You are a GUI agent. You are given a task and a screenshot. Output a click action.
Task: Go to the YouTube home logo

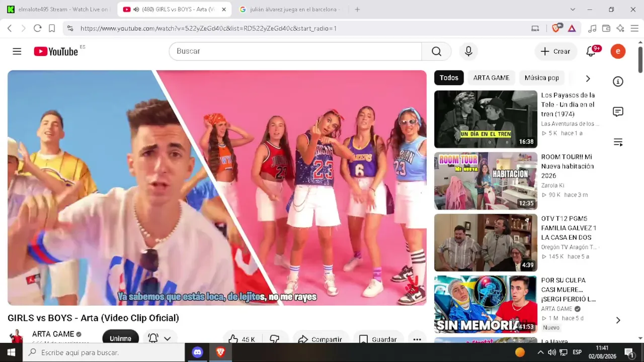tap(56, 51)
